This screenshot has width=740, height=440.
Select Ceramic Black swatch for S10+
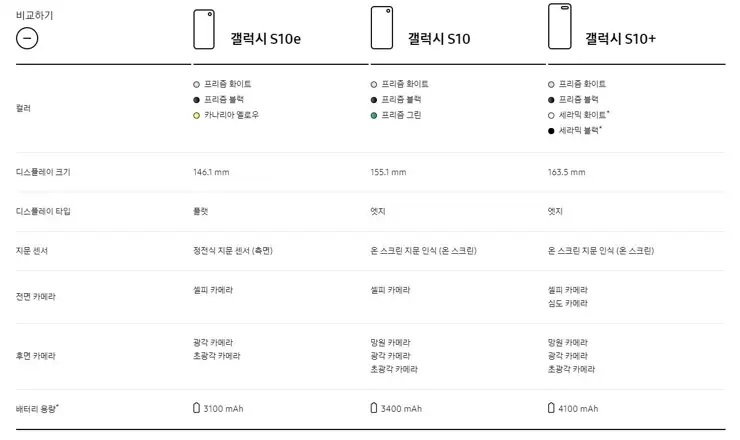(551, 131)
